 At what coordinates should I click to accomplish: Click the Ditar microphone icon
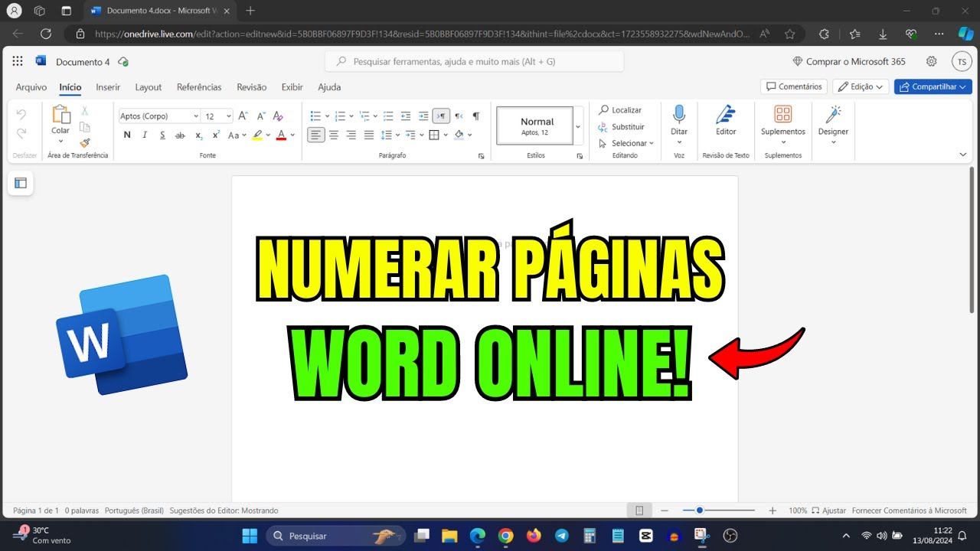tap(679, 115)
